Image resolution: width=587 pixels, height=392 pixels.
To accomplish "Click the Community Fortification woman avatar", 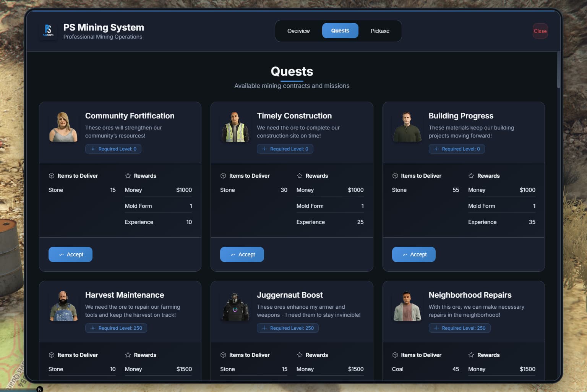I will (63, 127).
